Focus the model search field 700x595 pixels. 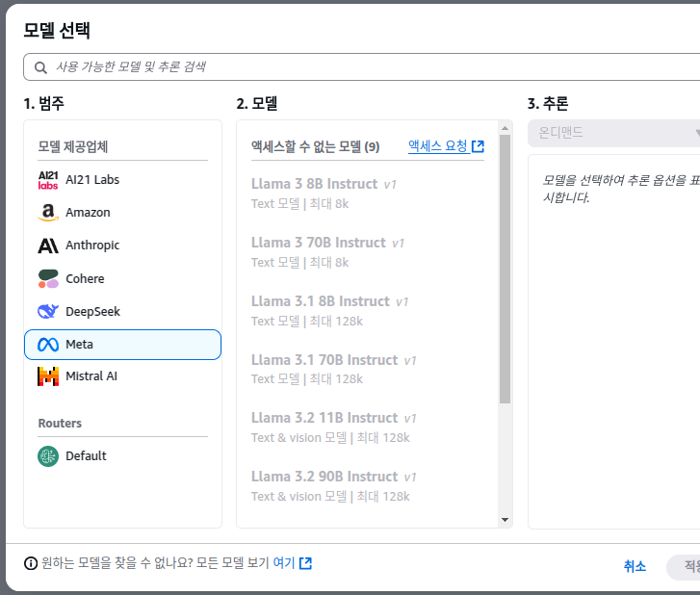click(362, 67)
